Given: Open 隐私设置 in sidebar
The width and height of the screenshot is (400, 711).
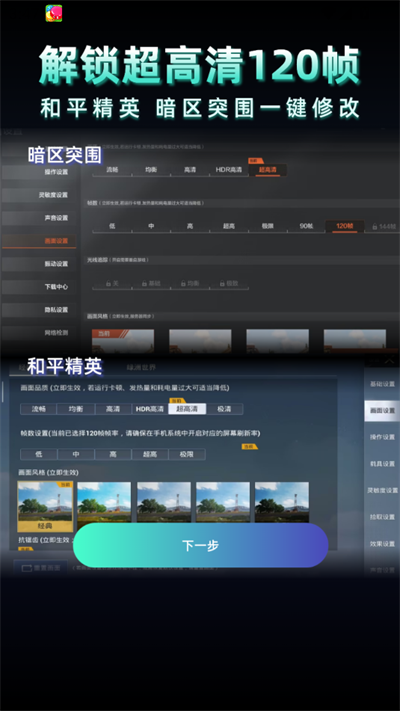Looking at the screenshot, I should pyautogui.click(x=39, y=310).
